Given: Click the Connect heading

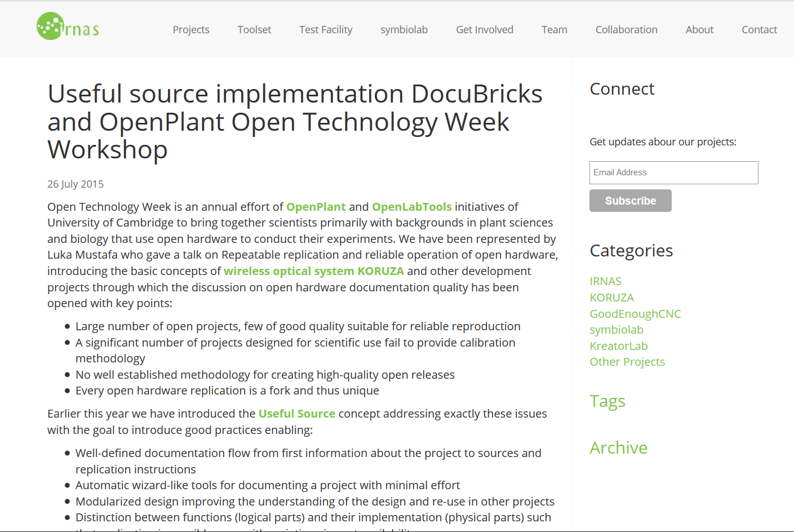Looking at the screenshot, I should pos(622,89).
